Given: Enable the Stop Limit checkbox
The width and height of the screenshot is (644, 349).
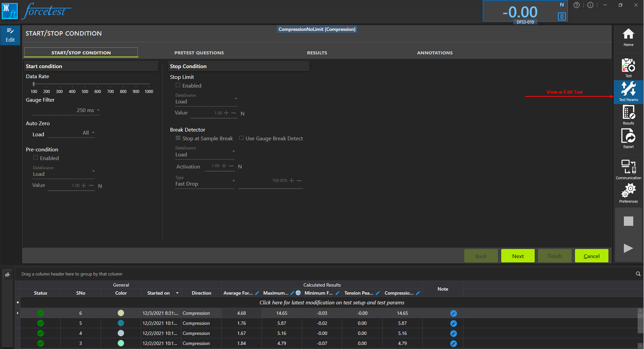Looking at the screenshot, I should [178, 85].
